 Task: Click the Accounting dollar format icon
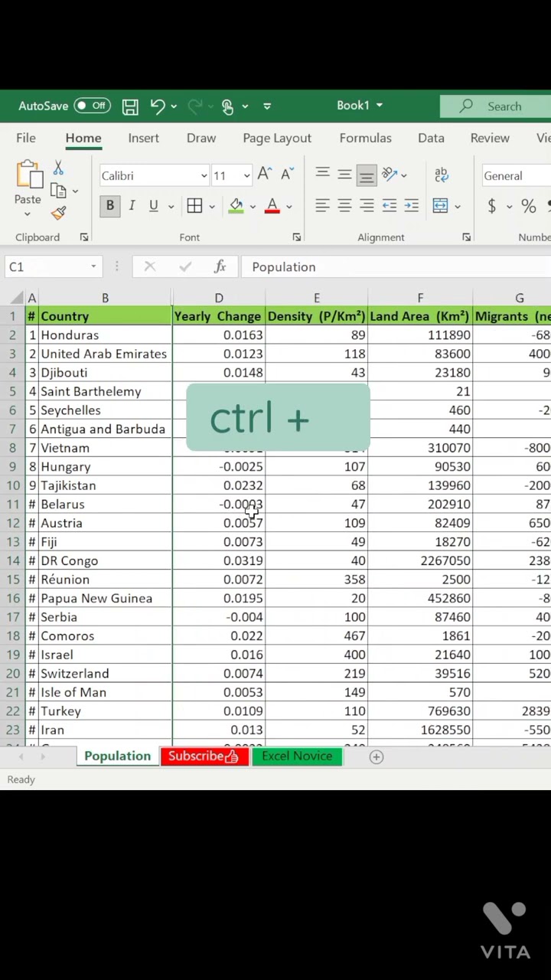tap(491, 206)
